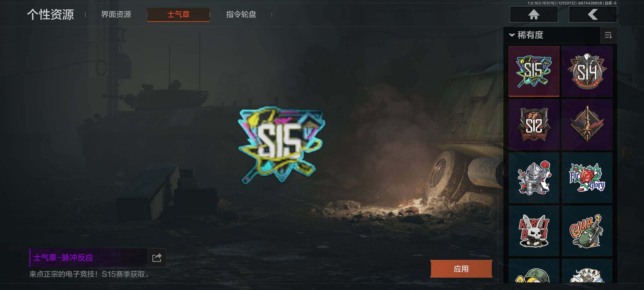Image resolution: width=644 pixels, height=290 pixels.
Task: Choose the S12 fist badge
Action: (x=534, y=124)
